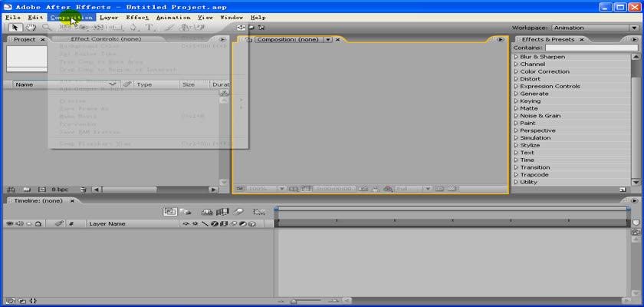Expand the Trapcode effects category
Viewport: 644px width, 307px height.
[x=516, y=175]
